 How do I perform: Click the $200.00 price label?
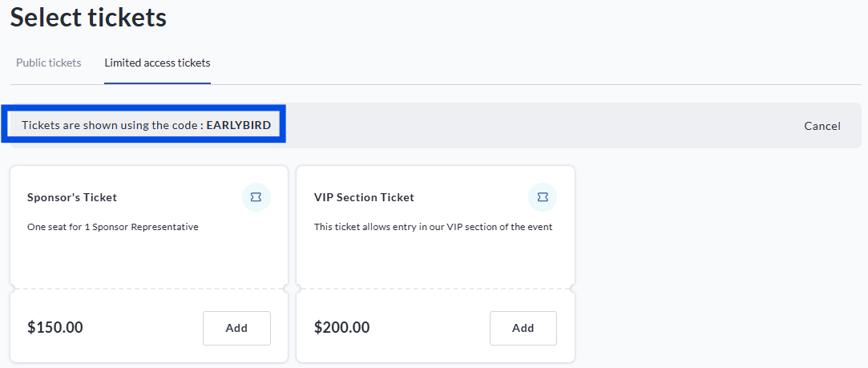(342, 327)
